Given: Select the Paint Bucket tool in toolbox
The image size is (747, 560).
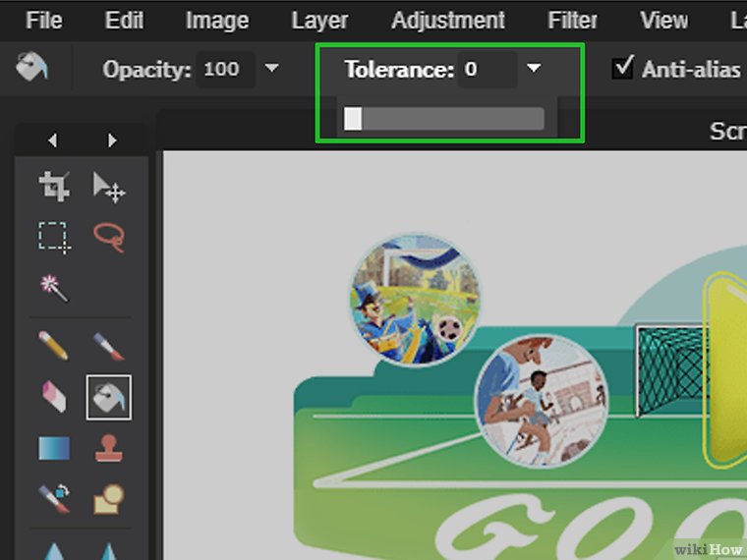Looking at the screenshot, I should point(108,397).
